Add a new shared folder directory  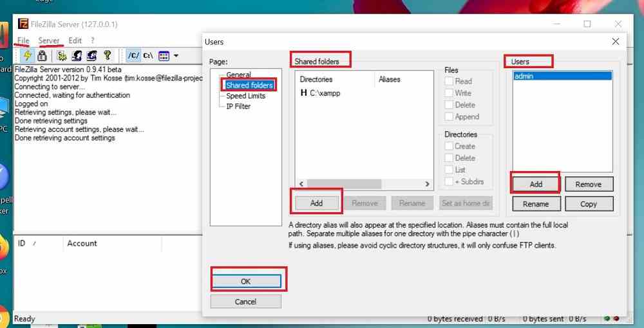(x=316, y=203)
